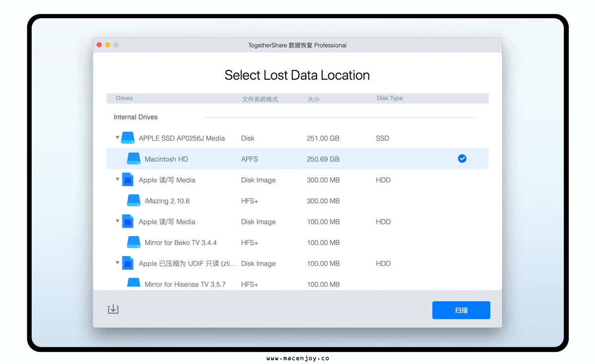Select the Macintosh HD row
Viewport: 595px width, 364px height.
point(297,159)
